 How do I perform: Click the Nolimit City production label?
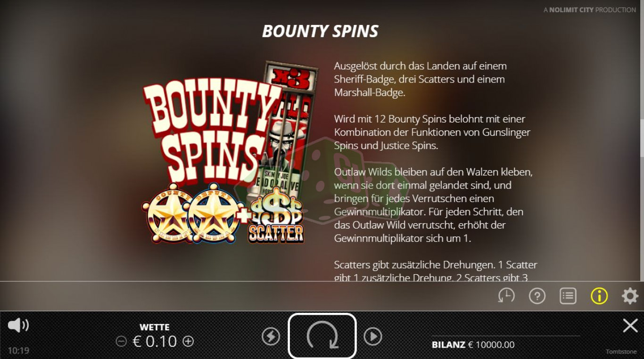click(x=590, y=10)
